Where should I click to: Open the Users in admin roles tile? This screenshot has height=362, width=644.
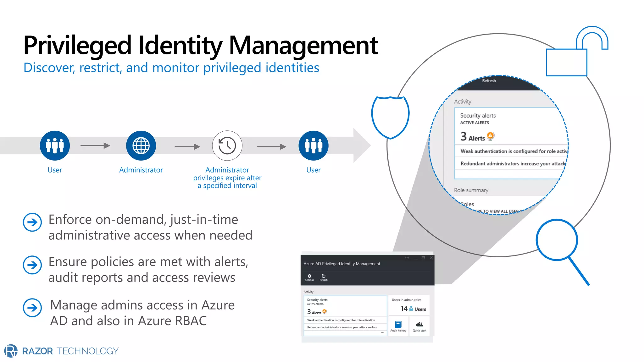tap(409, 305)
